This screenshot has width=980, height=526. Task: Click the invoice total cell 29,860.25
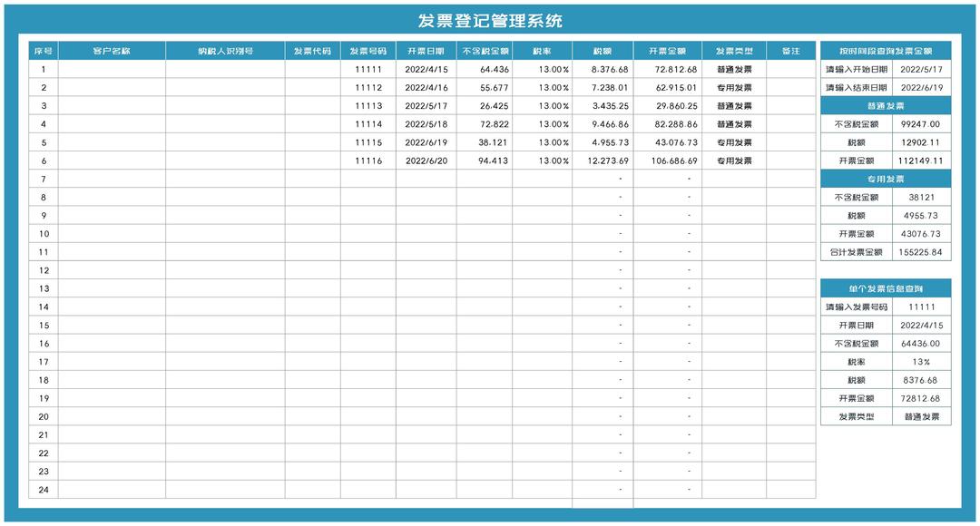(668, 105)
